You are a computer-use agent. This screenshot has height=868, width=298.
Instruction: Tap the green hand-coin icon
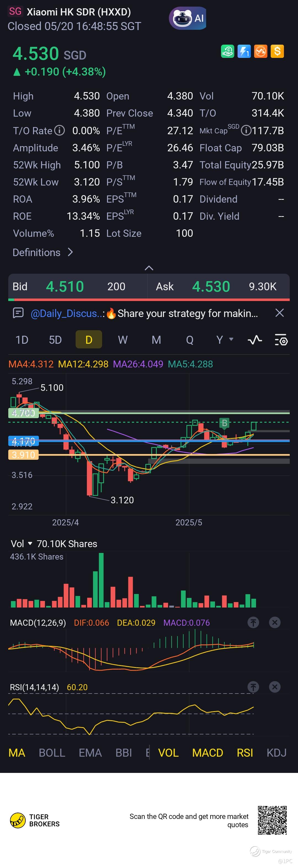(x=227, y=52)
